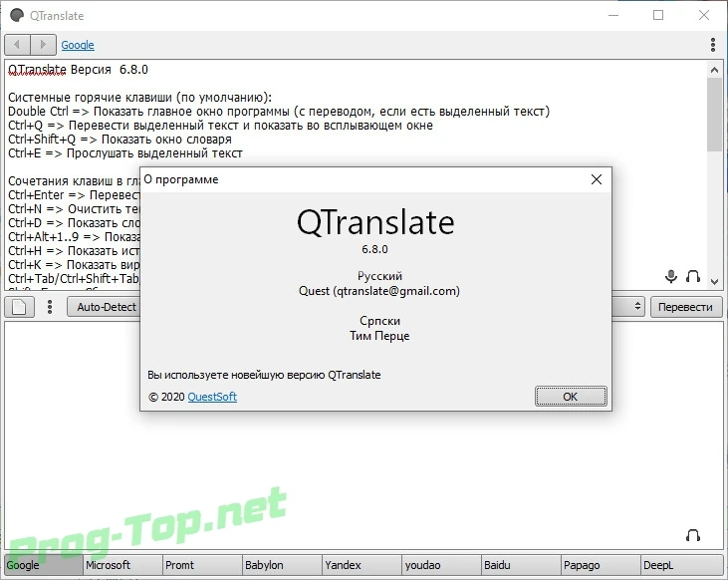Listen to source text via headphones icon
728x580 pixels.
click(x=693, y=276)
